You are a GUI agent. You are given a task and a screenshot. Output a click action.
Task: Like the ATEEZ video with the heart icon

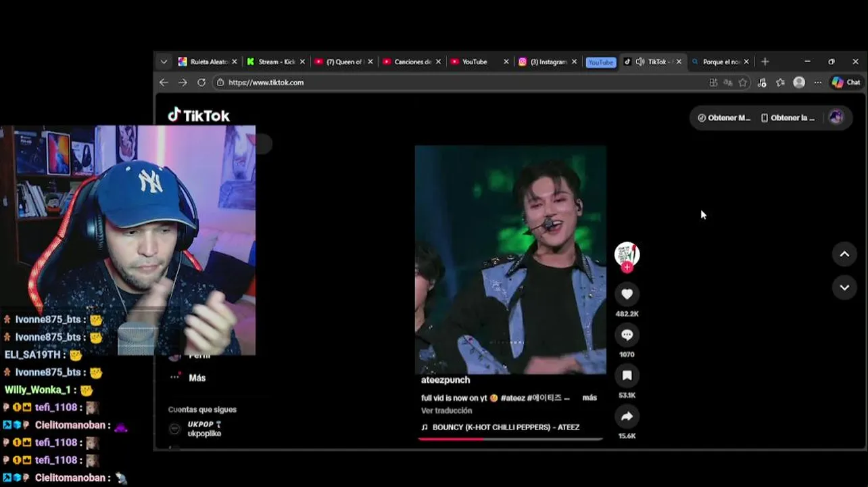click(x=627, y=294)
